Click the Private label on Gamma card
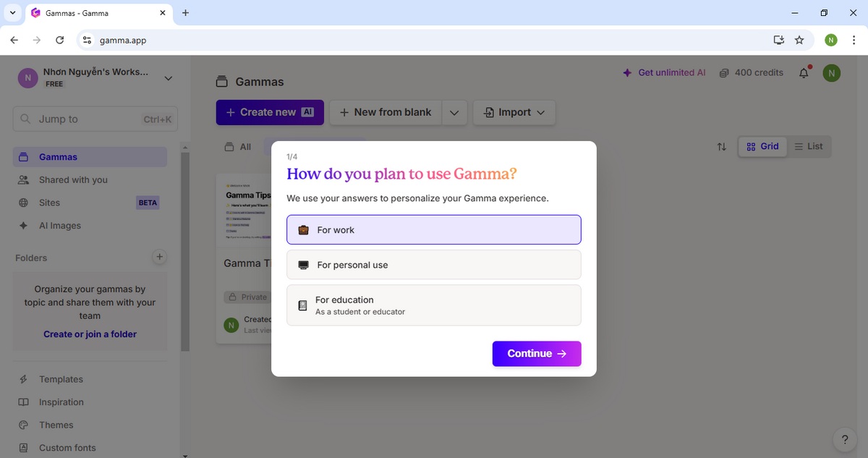 (x=247, y=297)
